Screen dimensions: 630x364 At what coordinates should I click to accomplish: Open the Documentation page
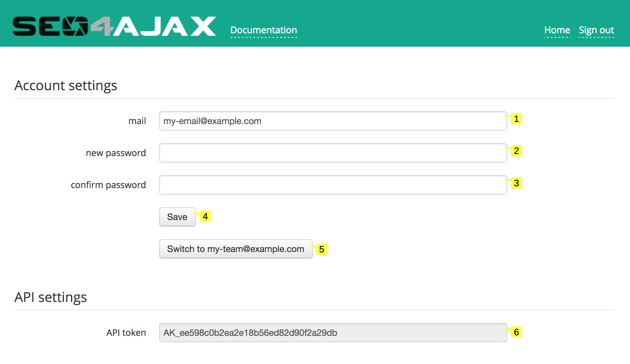pos(264,30)
